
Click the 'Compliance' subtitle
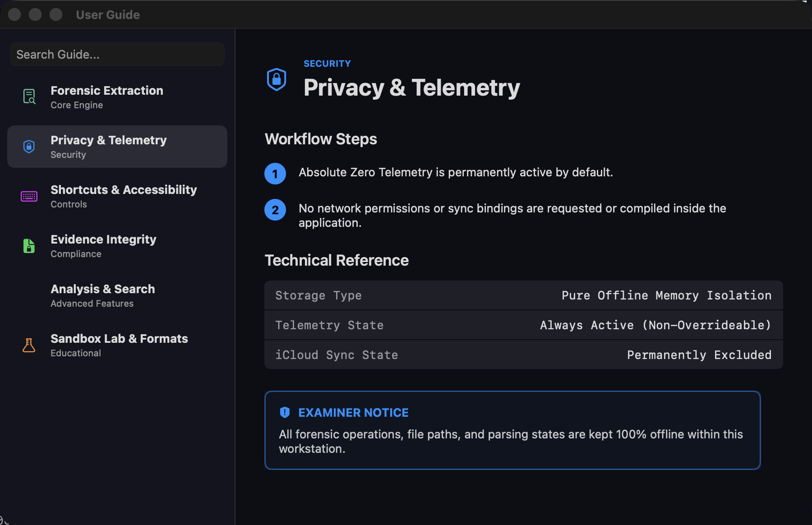76,254
